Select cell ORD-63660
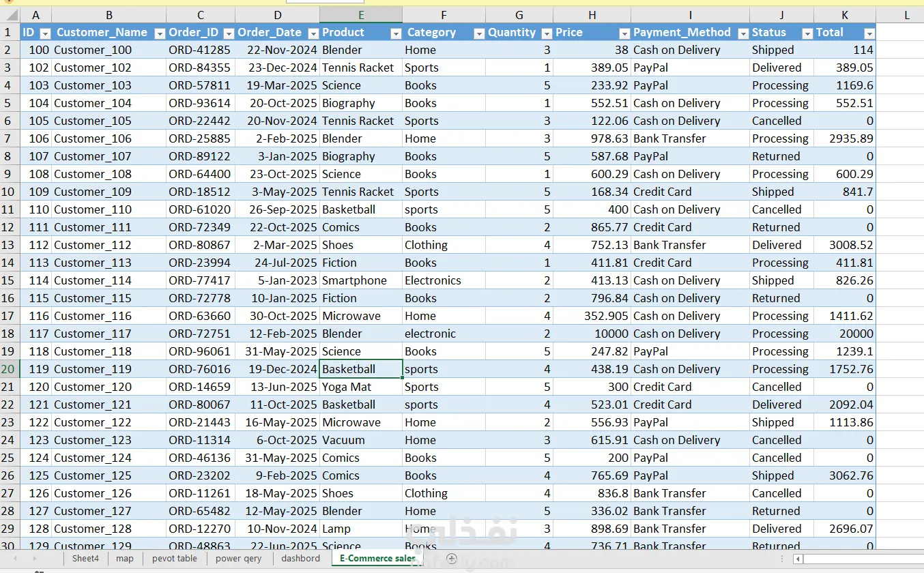 [x=200, y=316]
